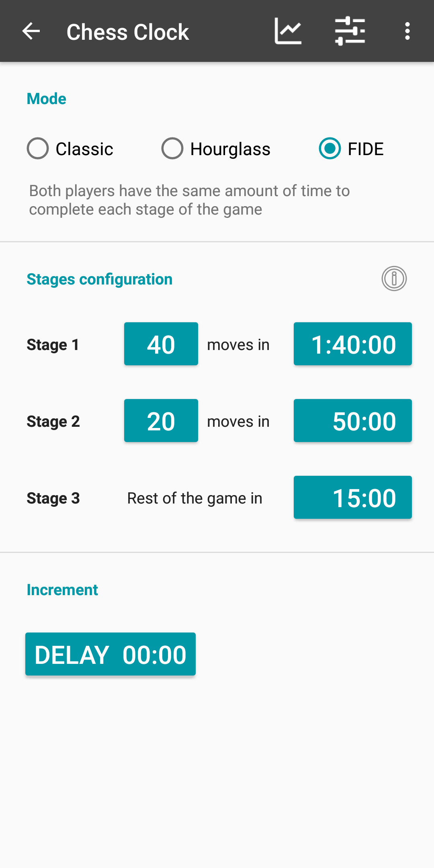The image size is (434, 868).
Task: Click the Increment section heading
Action: [x=62, y=590]
